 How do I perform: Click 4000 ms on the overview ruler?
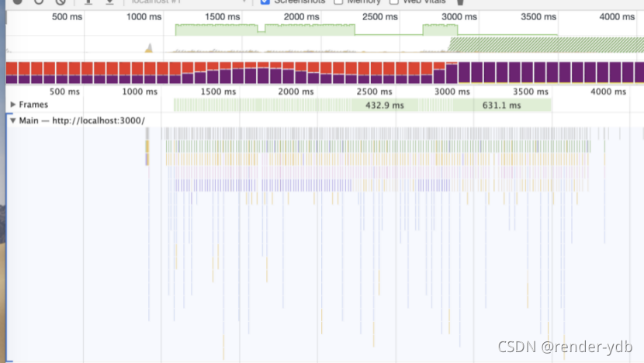(617, 17)
